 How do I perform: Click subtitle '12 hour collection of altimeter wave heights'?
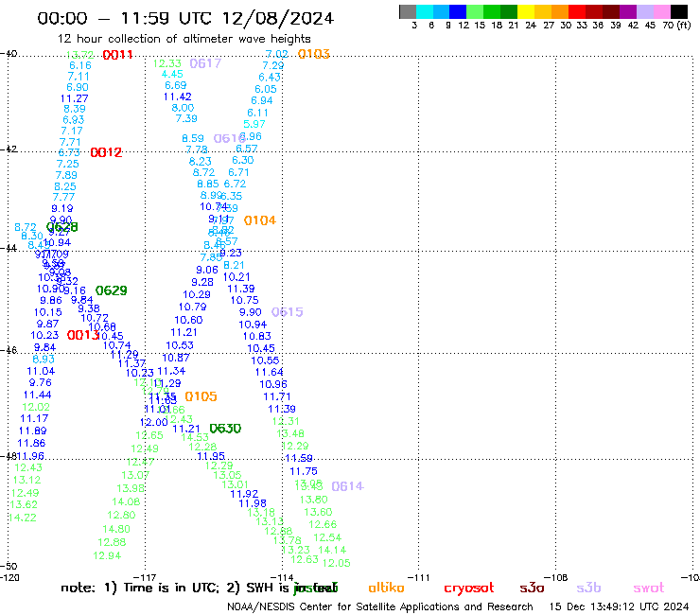[x=184, y=39]
